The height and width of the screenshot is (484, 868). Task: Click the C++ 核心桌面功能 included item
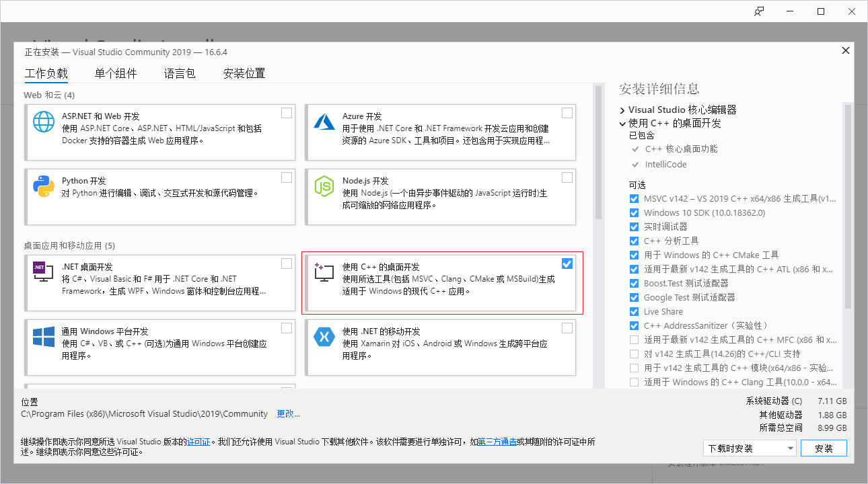pyautogui.click(x=681, y=149)
